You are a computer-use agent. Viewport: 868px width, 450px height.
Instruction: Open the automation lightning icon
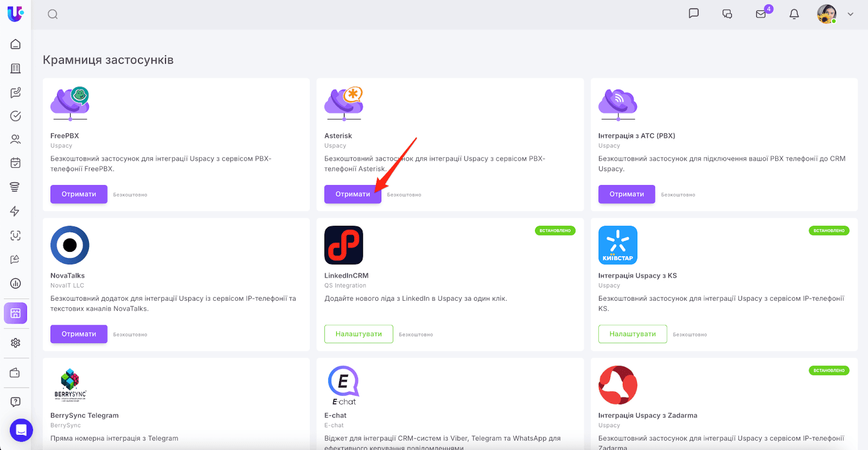[x=15, y=211]
